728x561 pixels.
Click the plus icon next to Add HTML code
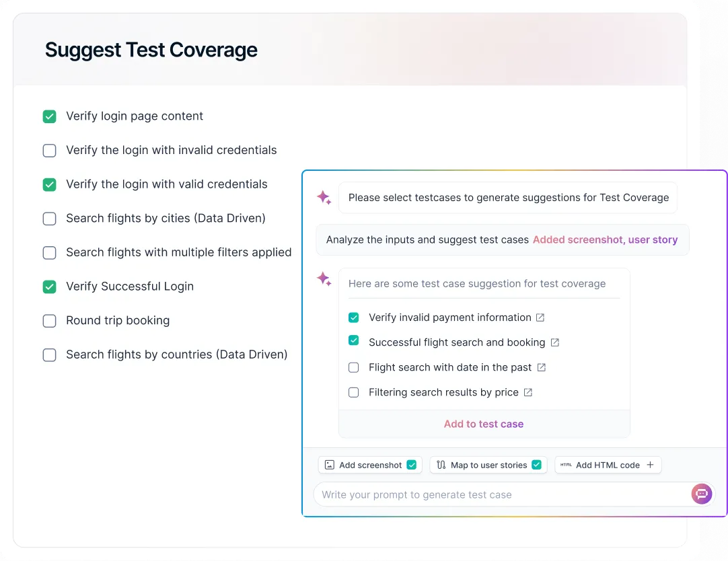coord(650,465)
